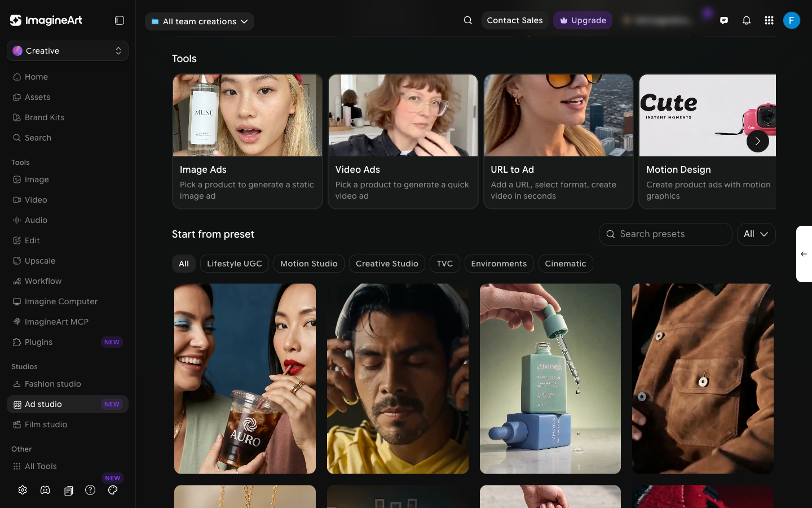Click the Contact Sales button
Image resolution: width=812 pixels, height=508 pixels.
point(515,20)
